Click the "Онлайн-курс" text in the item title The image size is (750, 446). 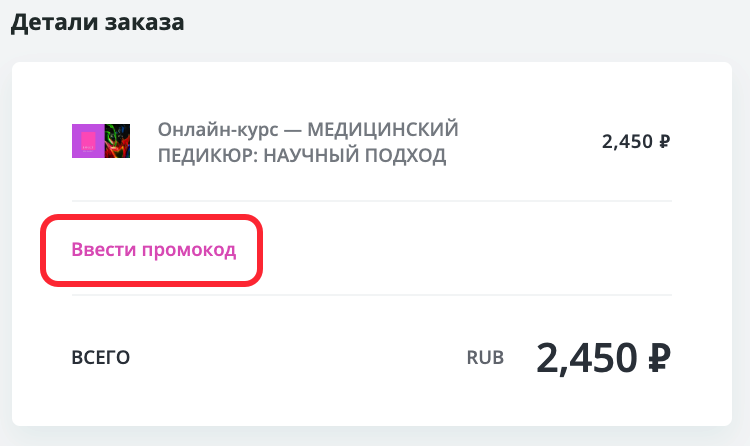click(218, 129)
